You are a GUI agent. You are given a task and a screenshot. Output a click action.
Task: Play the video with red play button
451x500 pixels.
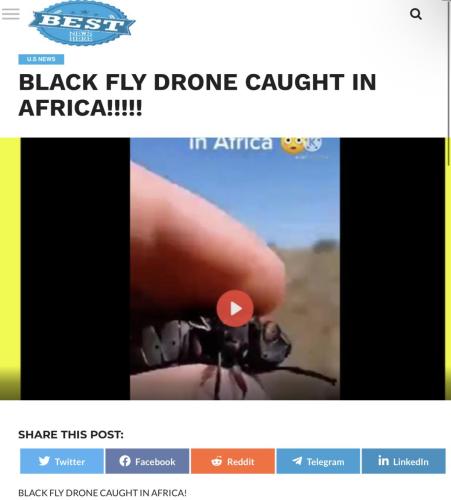(235, 308)
